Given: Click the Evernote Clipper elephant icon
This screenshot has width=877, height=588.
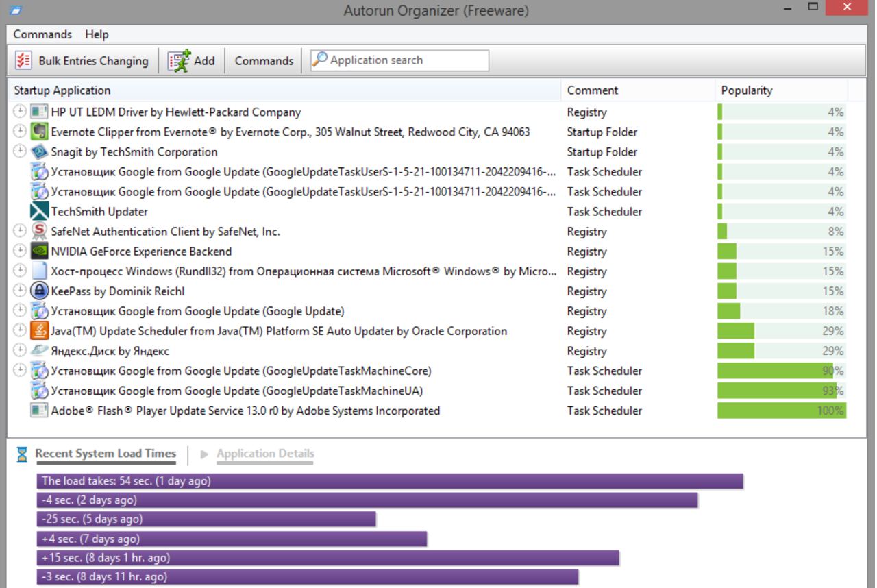Looking at the screenshot, I should pyautogui.click(x=40, y=132).
